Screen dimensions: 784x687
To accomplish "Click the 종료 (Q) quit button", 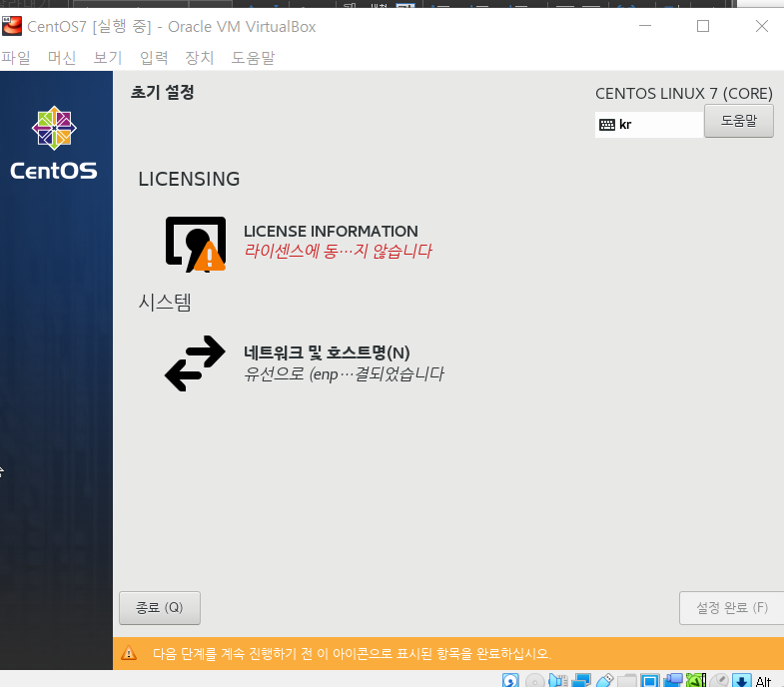I will pos(160,607).
